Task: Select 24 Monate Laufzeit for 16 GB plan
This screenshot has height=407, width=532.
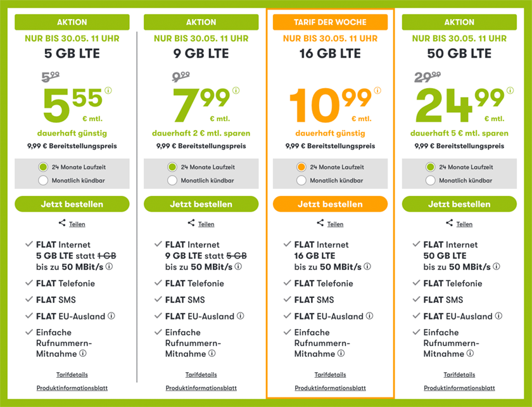Action: tap(301, 167)
